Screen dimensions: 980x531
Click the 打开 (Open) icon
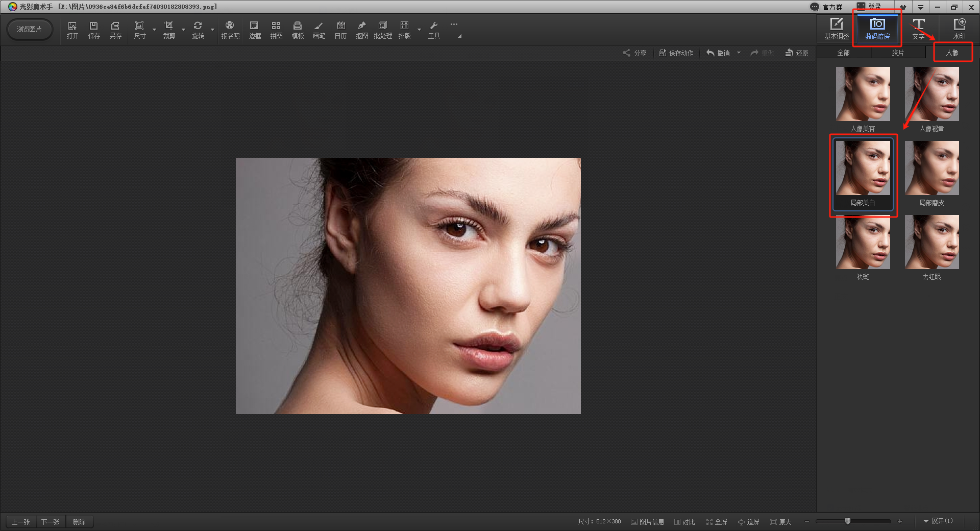(72, 30)
